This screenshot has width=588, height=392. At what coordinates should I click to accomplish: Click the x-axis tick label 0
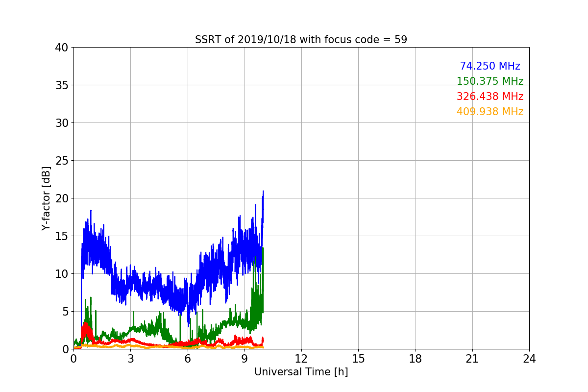(x=73, y=359)
